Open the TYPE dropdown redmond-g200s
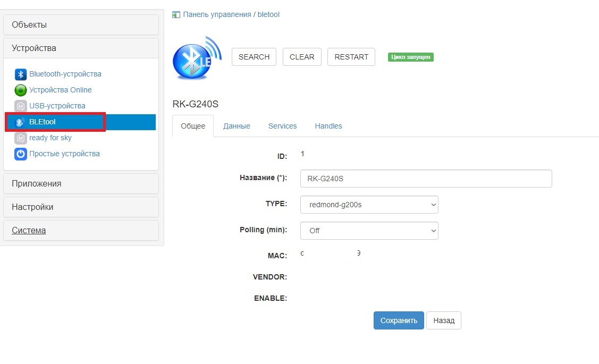The width and height of the screenshot is (599, 364). [369, 205]
